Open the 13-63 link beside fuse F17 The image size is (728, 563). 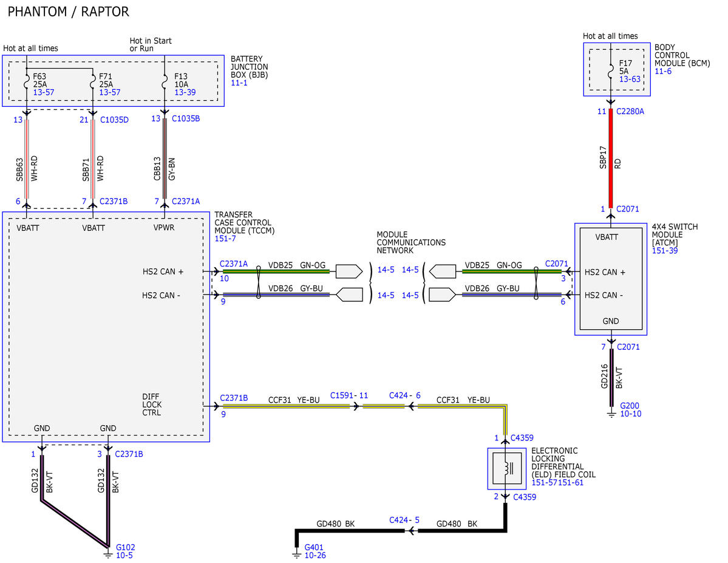coord(630,79)
